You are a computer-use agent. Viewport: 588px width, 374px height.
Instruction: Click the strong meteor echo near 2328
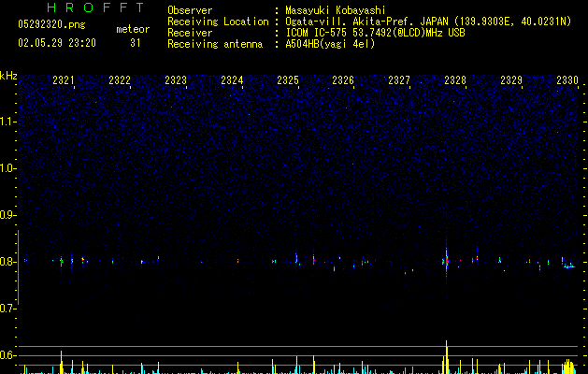446,260
